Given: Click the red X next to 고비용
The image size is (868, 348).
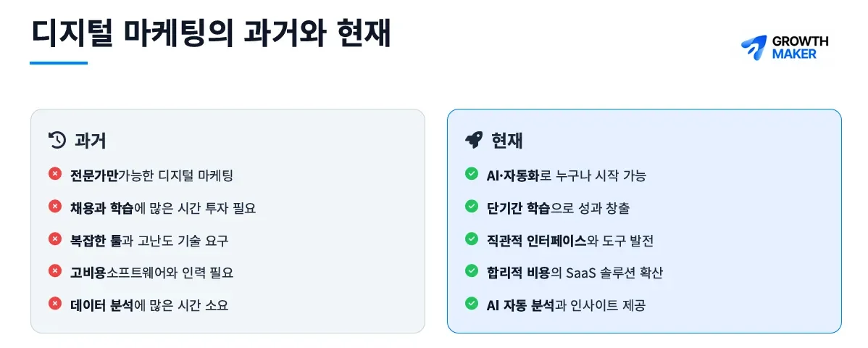Looking at the screenshot, I should (54, 271).
